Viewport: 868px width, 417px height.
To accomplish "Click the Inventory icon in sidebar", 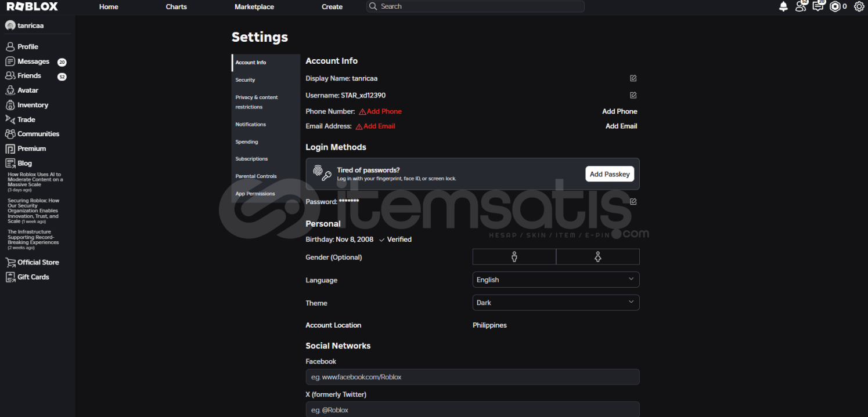I will tap(10, 105).
